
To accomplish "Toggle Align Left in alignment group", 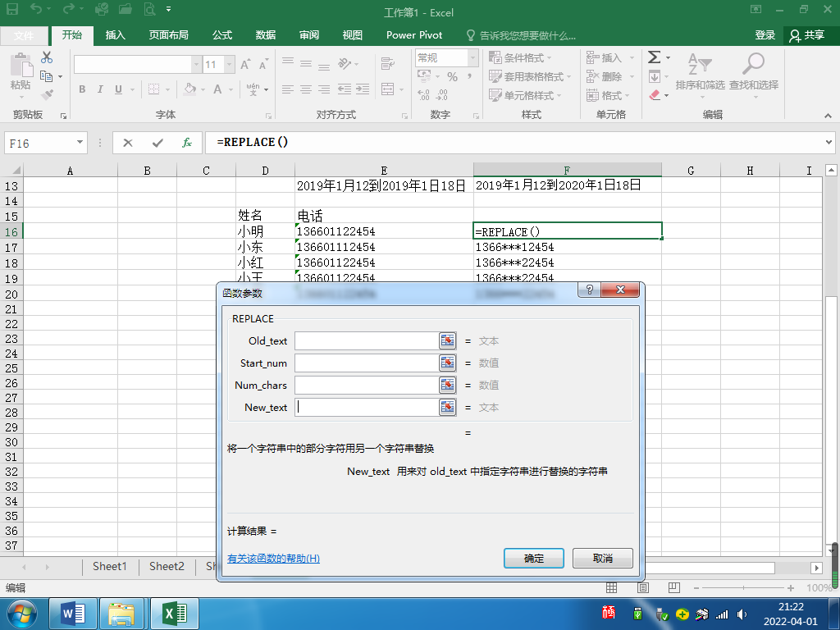I will (x=288, y=89).
